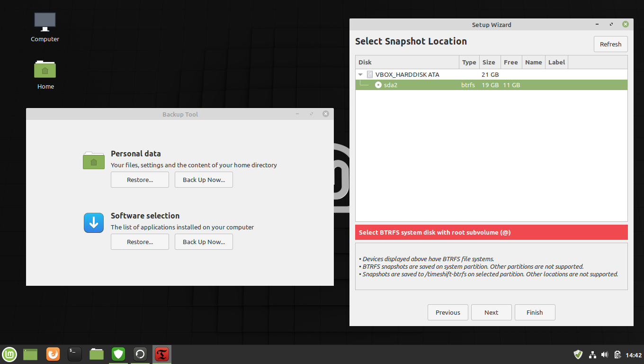Click the "19 GB" size cell

(x=490, y=85)
